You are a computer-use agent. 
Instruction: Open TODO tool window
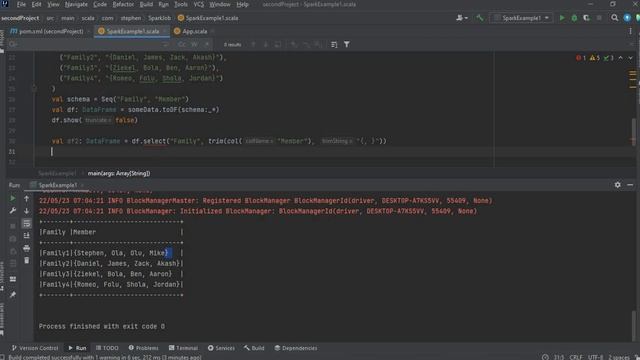coord(107,348)
